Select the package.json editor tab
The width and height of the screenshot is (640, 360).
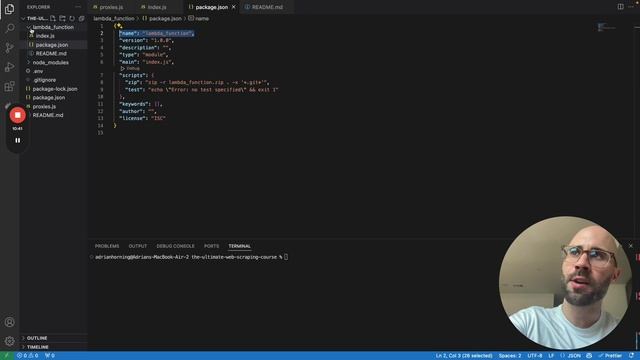point(211,7)
